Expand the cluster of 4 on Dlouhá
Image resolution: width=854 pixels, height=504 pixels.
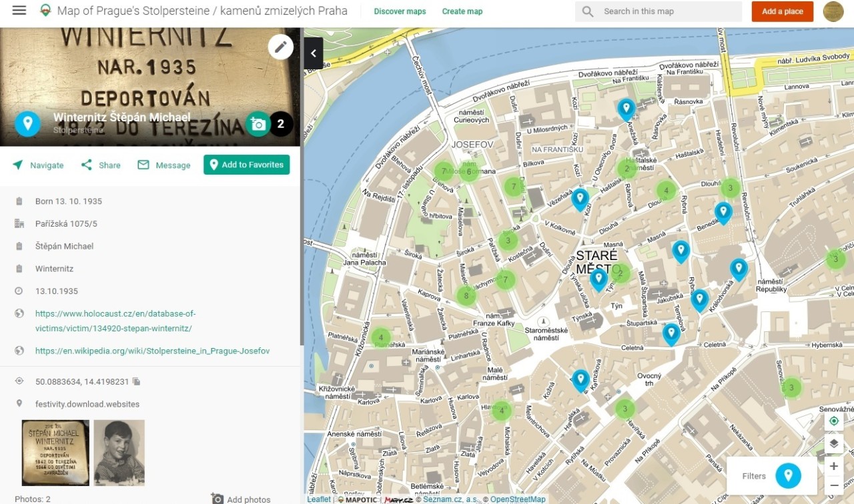(666, 191)
